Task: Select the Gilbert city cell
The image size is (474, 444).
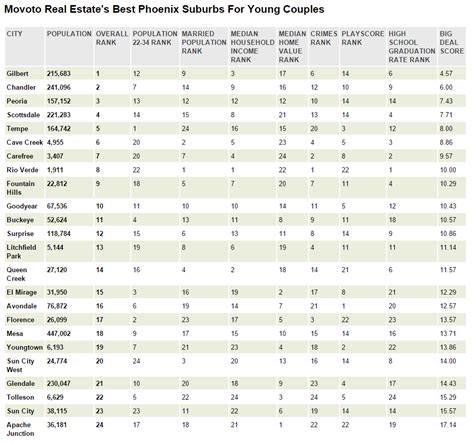Action: coord(17,74)
